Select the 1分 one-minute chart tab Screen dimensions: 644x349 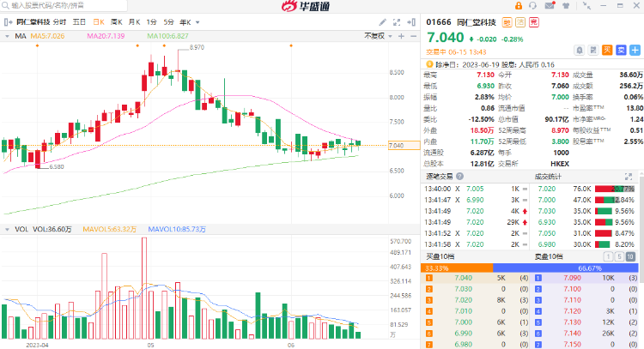click(151, 22)
